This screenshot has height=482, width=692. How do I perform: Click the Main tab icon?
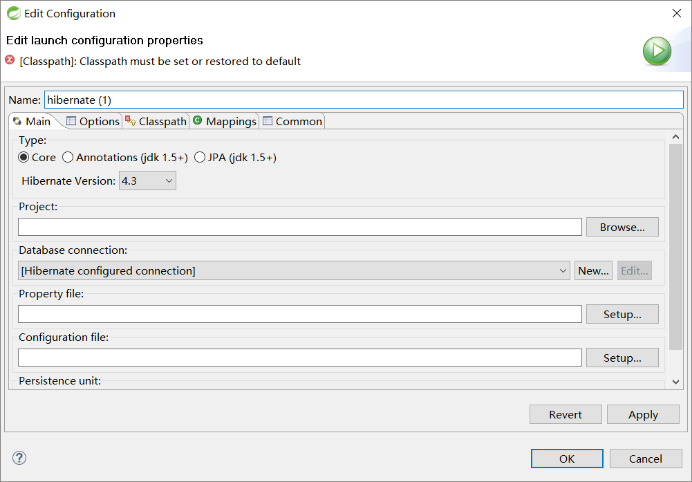point(17,121)
